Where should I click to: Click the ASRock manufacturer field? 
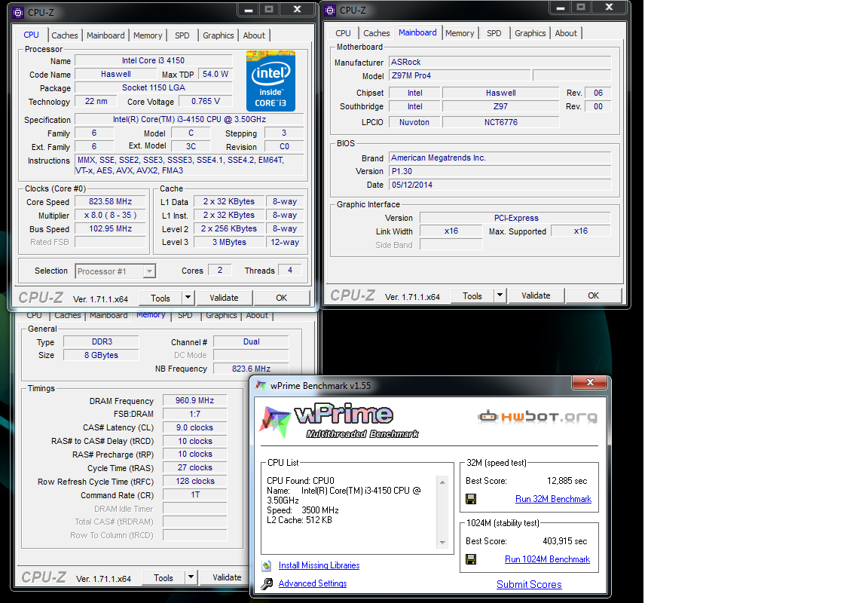click(x=500, y=62)
